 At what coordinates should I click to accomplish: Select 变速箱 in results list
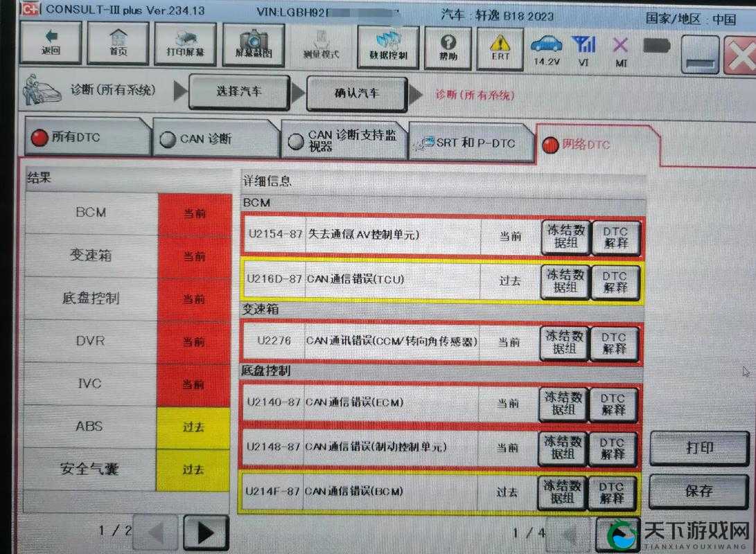click(91, 255)
